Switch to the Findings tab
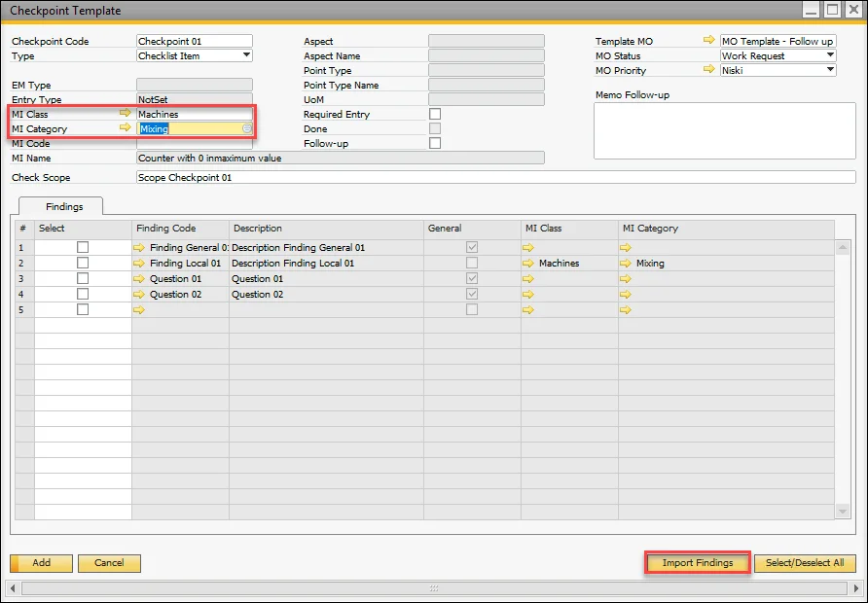The image size is (868, 603). [x=64, y=206]
